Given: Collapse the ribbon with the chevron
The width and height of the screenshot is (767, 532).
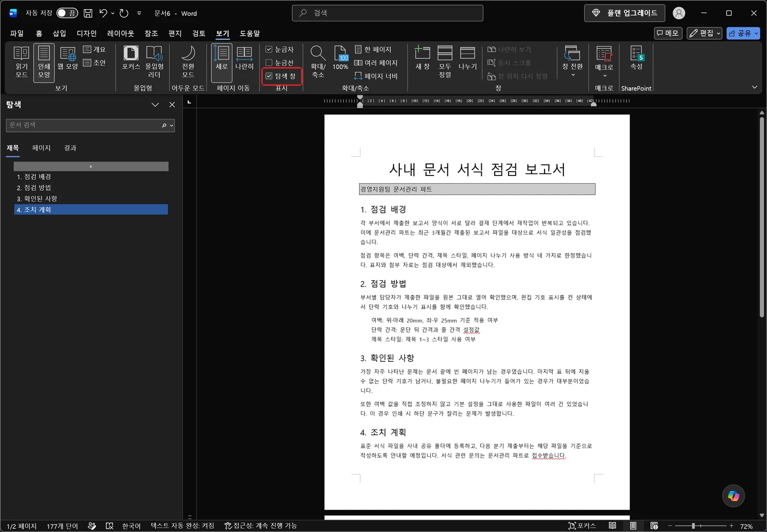Looking at the screenshot, I should (755, 87).
